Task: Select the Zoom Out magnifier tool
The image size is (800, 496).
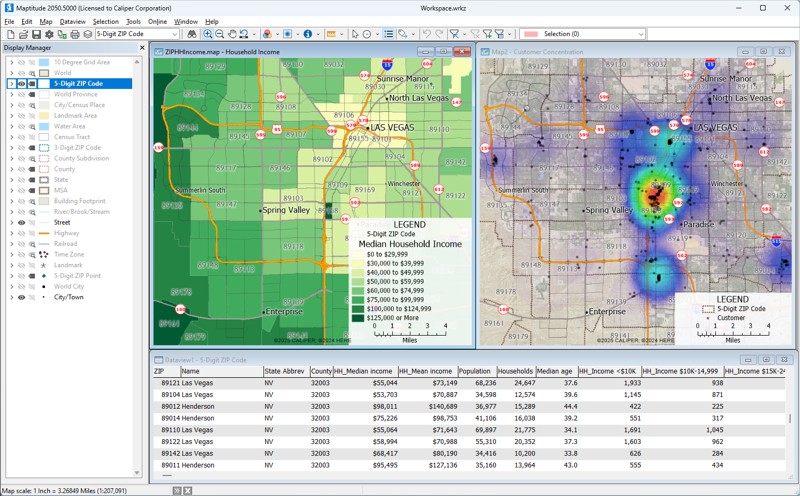Action: pos(219,34)
